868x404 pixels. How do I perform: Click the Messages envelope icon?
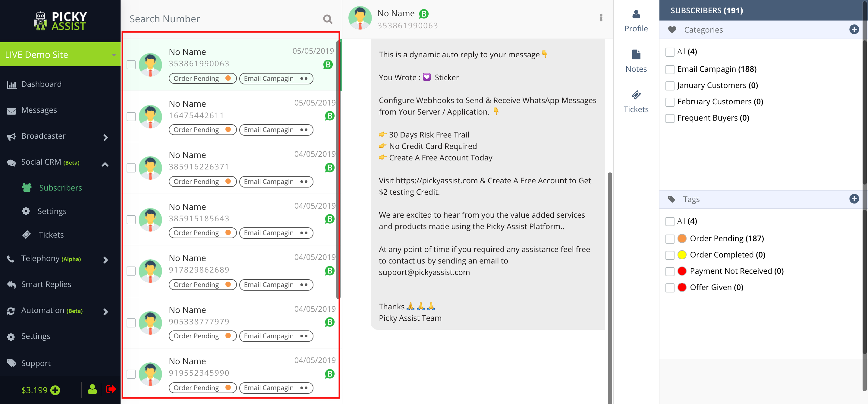pos(11,111)
